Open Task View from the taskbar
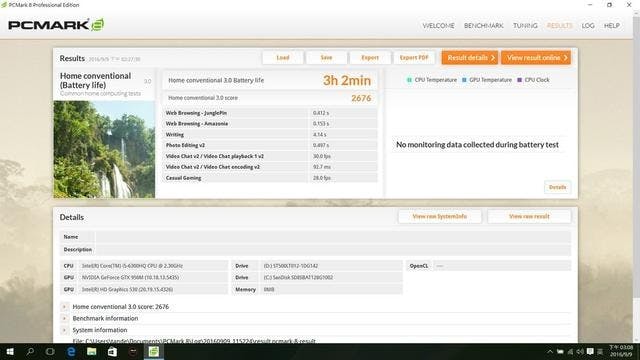 coord(50,351)
